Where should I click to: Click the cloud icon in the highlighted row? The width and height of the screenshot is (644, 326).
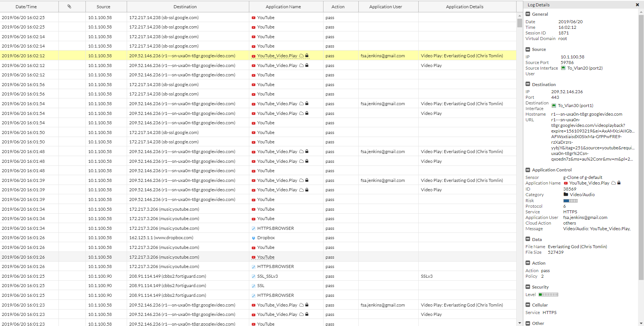click(x=301, y=56)
